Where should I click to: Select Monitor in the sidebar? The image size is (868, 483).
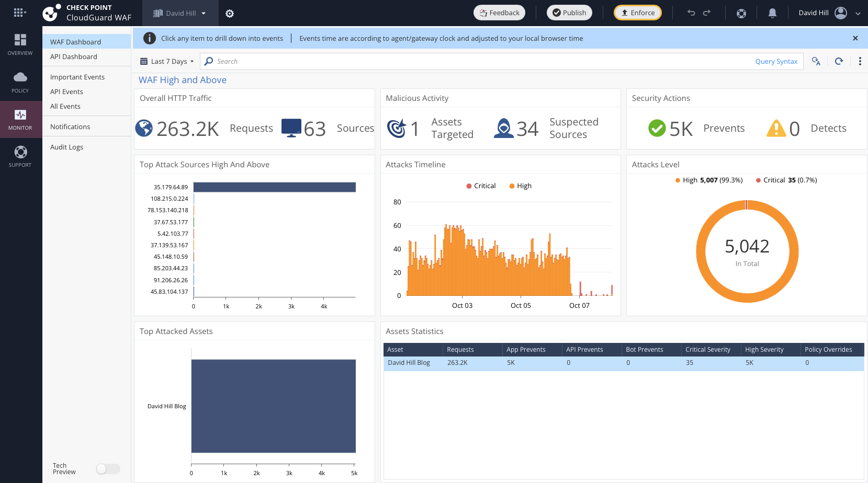[x=20, y=119]
